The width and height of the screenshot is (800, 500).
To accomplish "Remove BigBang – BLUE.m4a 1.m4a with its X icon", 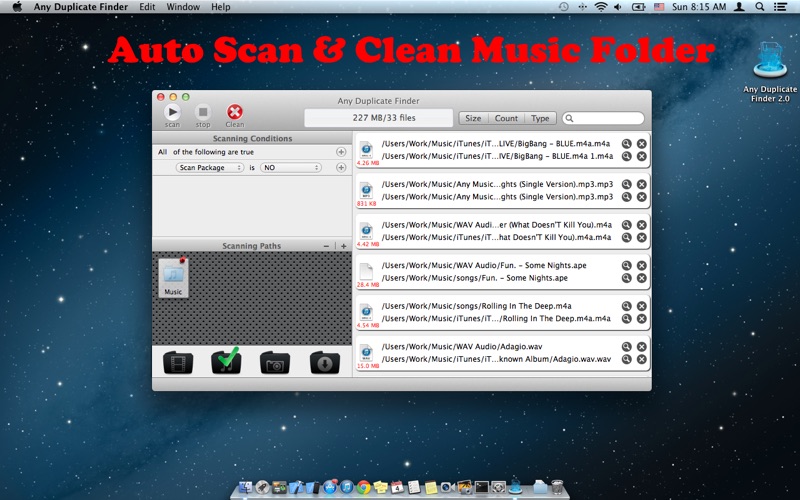I will pos(642,156).
